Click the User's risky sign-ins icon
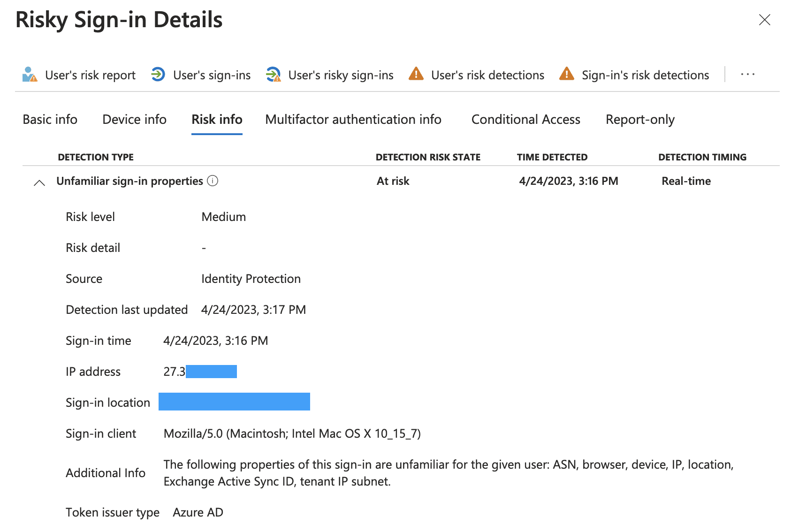 273,75
